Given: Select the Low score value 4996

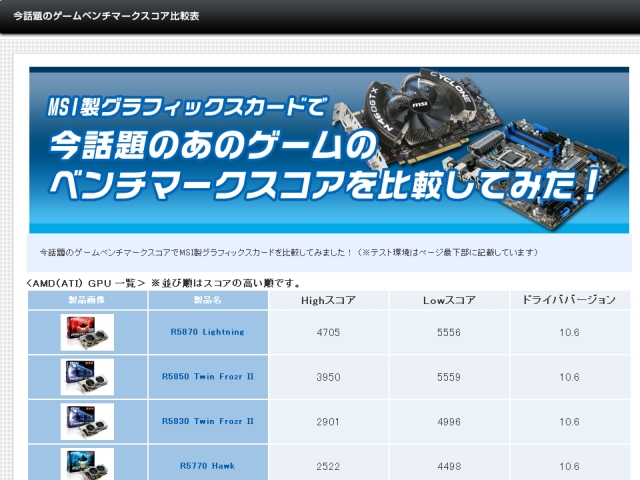Looking at the screenshot, I should point(449,422).
